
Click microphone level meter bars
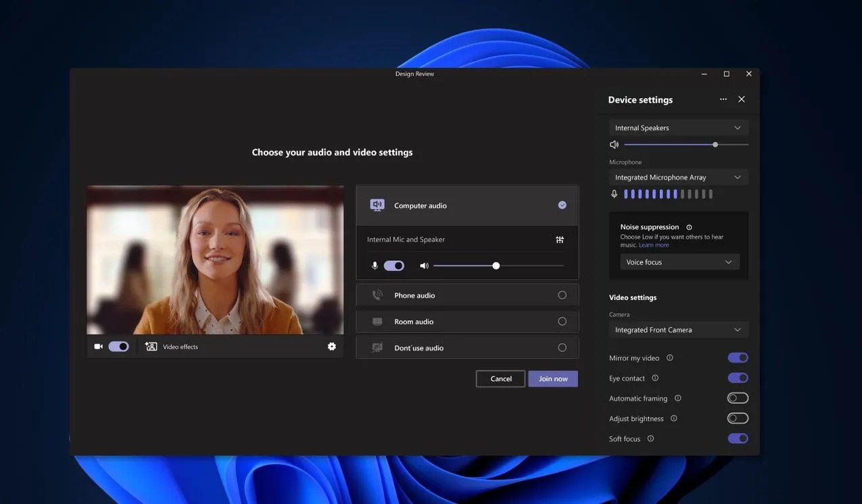click(668, 194)
